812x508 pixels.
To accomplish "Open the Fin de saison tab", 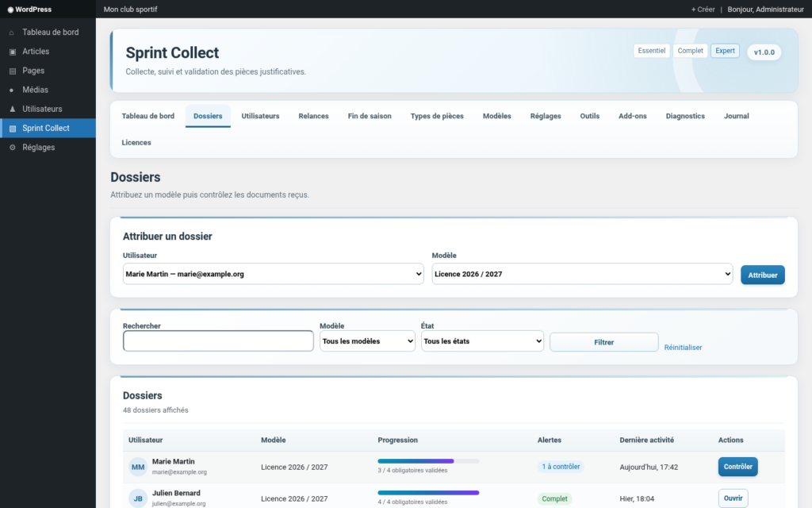I will coord(370,116).
